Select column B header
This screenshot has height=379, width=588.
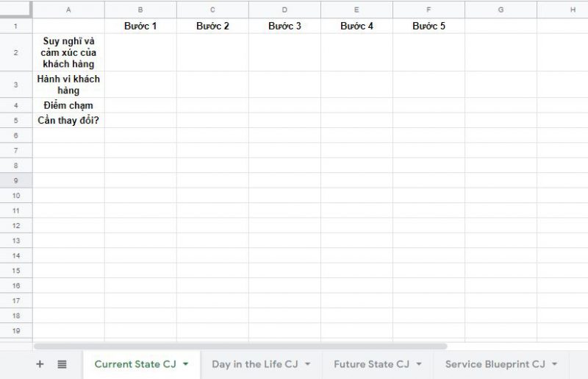click(140, 10)
